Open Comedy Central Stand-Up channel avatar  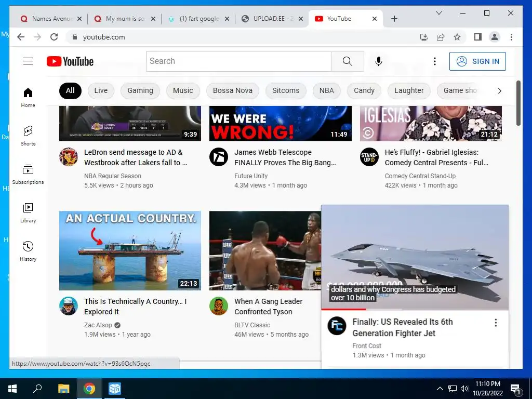(x=369, y=157)
